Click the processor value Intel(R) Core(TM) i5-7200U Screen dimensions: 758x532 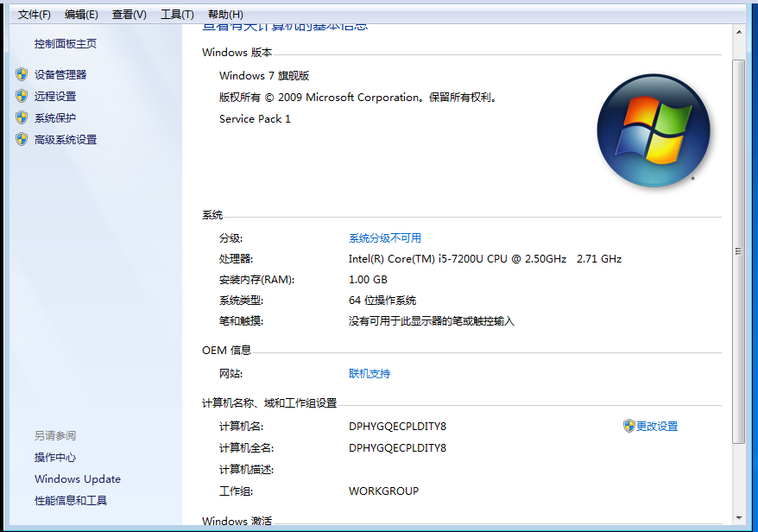click(485, 259)
